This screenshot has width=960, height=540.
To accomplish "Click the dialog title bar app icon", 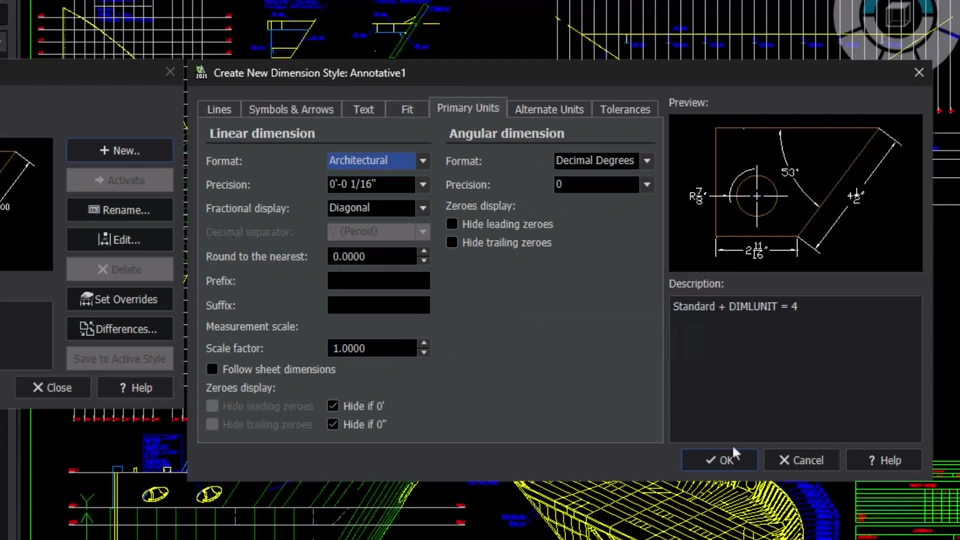I will tap(201, 73).
